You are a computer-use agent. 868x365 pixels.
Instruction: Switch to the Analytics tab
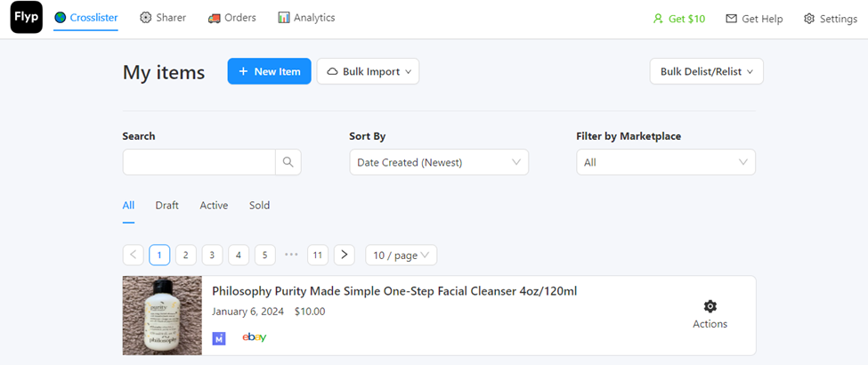(306, 18)
